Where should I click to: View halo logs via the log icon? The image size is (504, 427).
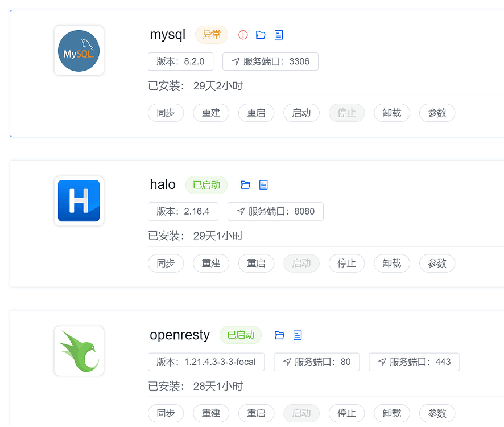click(x=263, y=184)
